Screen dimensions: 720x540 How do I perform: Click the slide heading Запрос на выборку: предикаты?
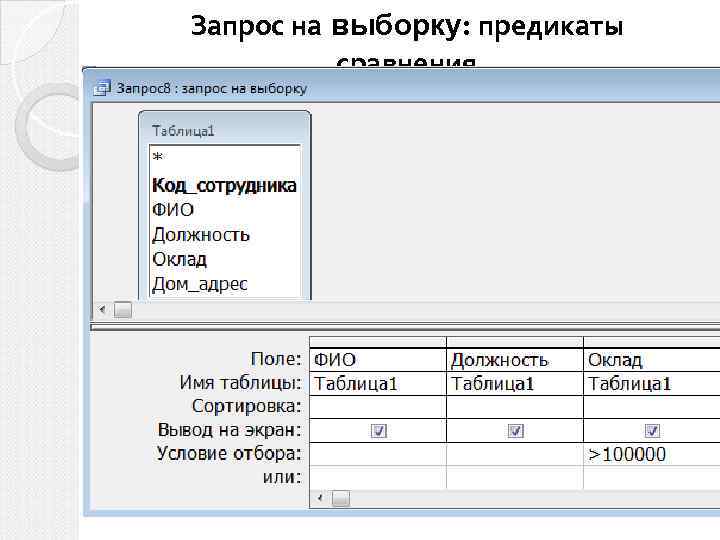407,26
